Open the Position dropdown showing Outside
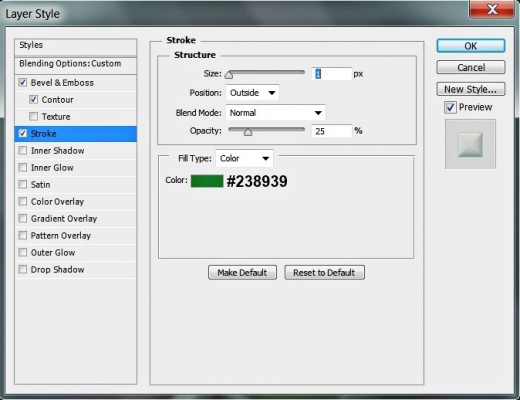Viewport: 520px width, 400px height. 252,93
